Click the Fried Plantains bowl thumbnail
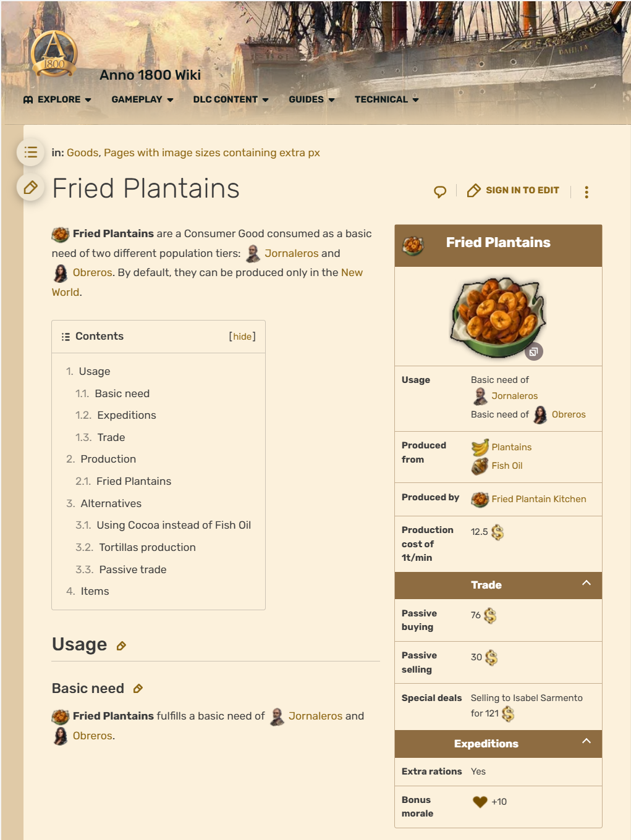 499,316
